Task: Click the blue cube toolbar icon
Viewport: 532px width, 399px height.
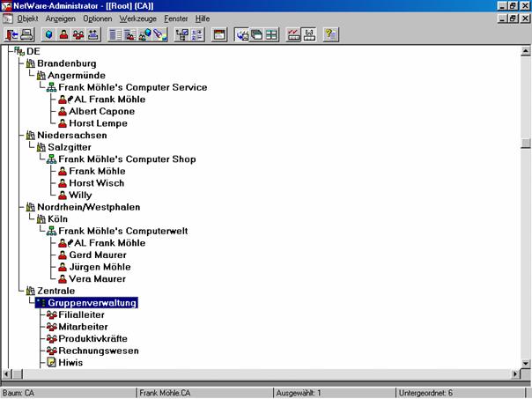Action: 48,34
